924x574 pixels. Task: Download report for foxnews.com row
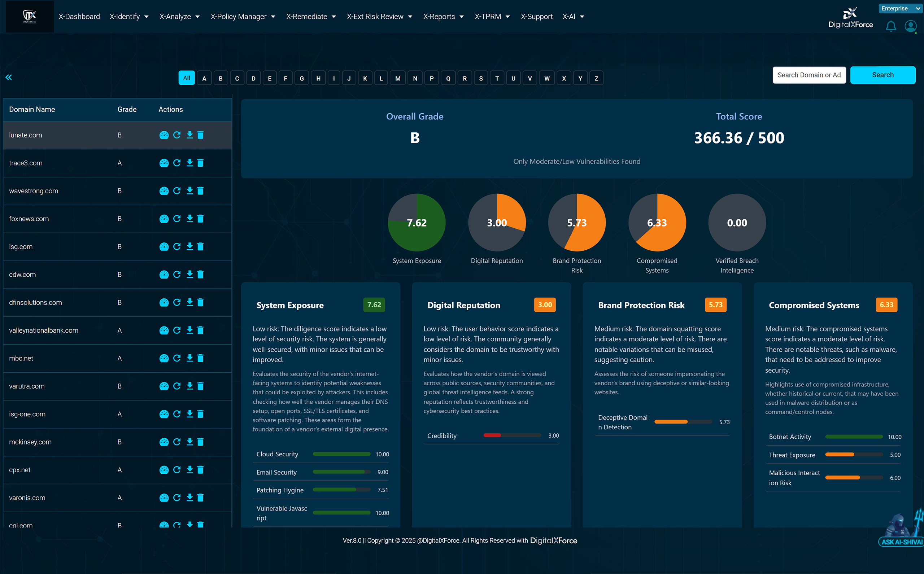(189, 219)
